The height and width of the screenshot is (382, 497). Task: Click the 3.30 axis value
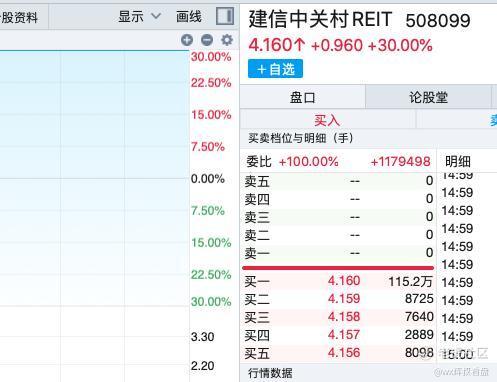point(202,337)
